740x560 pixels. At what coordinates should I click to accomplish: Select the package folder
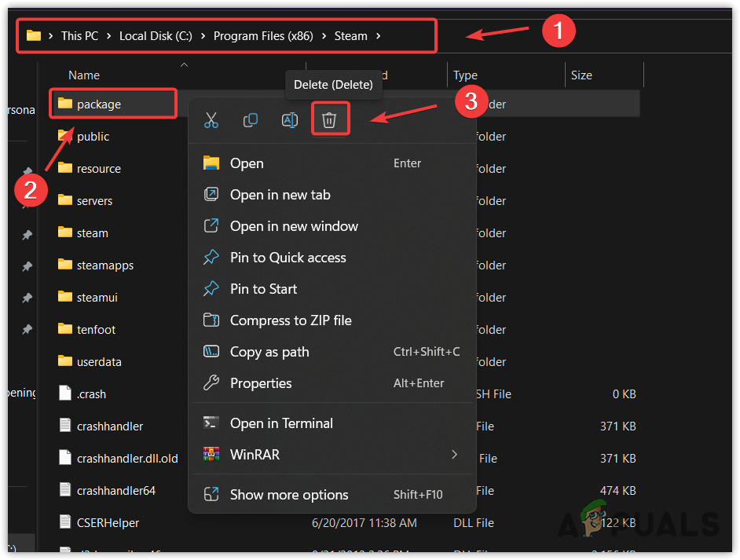pyautogui.click(x=99, y=104)
